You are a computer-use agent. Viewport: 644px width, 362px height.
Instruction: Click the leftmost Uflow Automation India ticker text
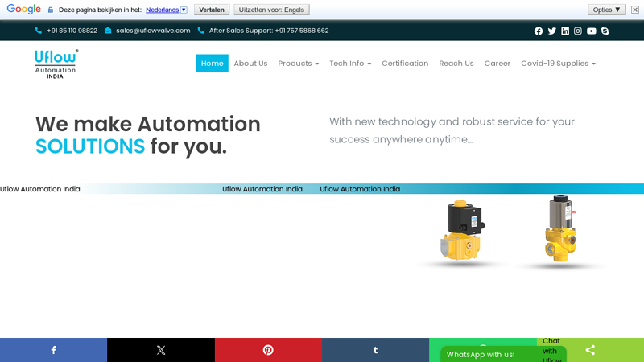coord(39,189)
